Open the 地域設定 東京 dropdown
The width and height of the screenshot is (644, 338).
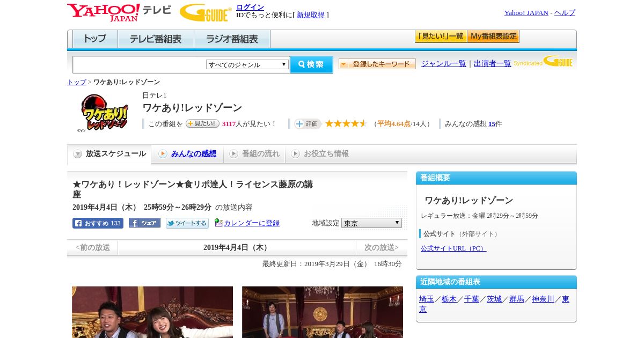371,223
